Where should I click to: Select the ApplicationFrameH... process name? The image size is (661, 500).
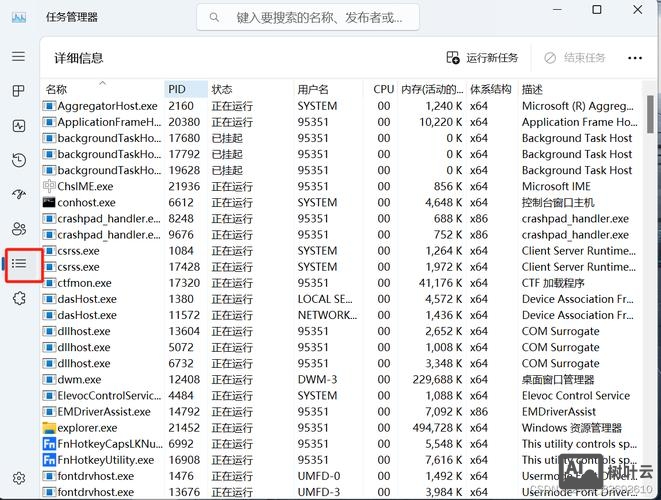tap(109, 122)
